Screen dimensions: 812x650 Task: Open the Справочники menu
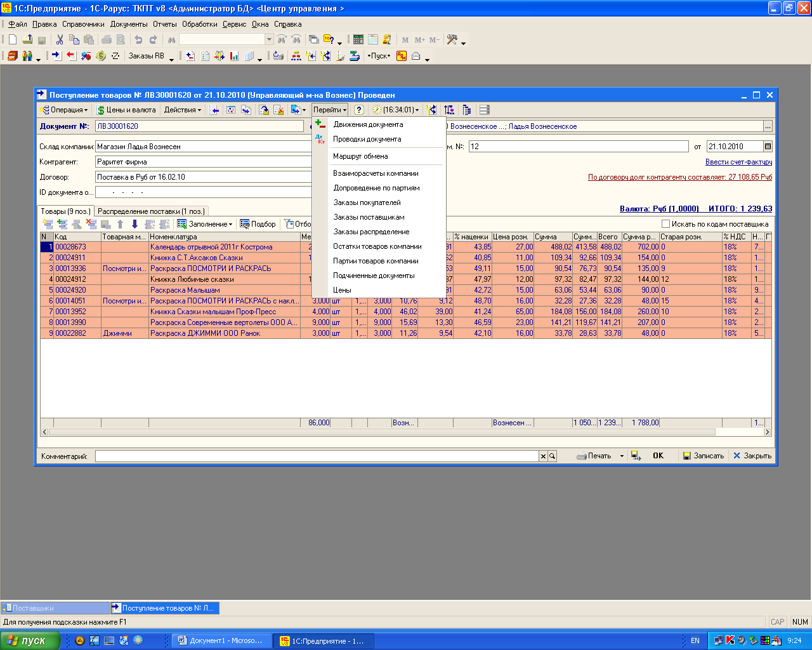point(83,24)
